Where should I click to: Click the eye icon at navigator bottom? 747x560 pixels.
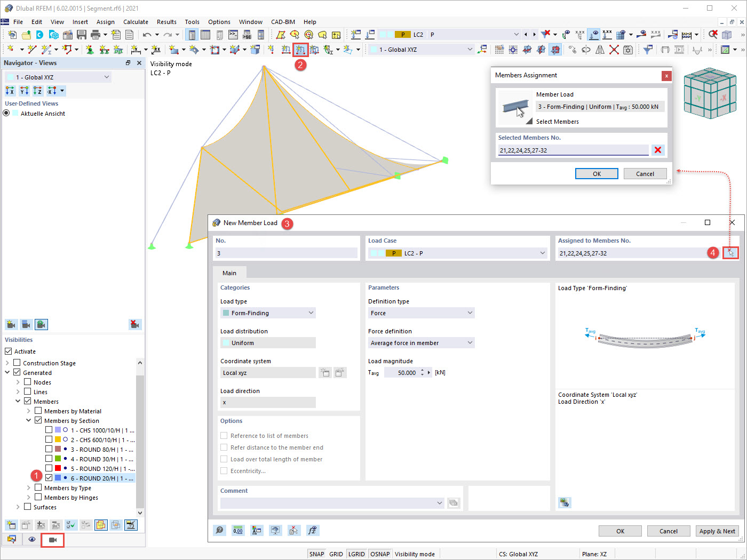[x=31, y=540]
